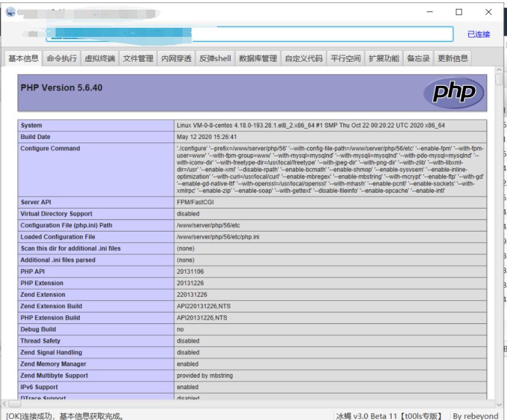Screen dimensions: 507x420
Task: Click the Loaded Configuration File label
Action: (x=57, y=237)
